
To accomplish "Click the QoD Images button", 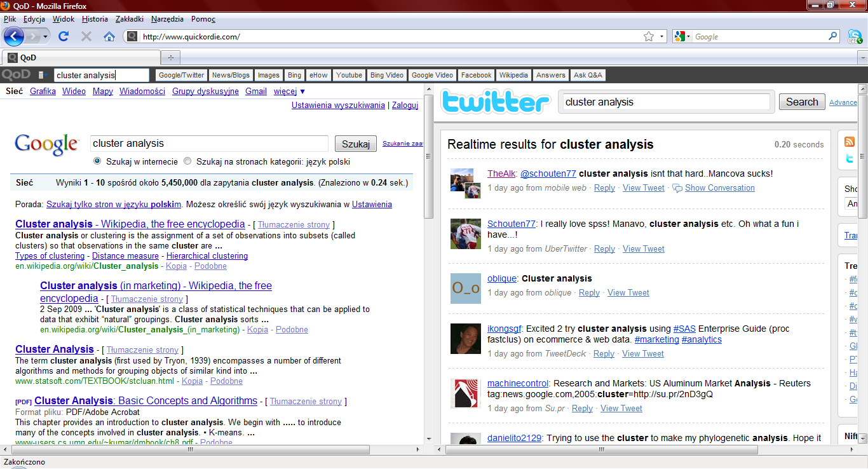I will (x=268, y=75).
